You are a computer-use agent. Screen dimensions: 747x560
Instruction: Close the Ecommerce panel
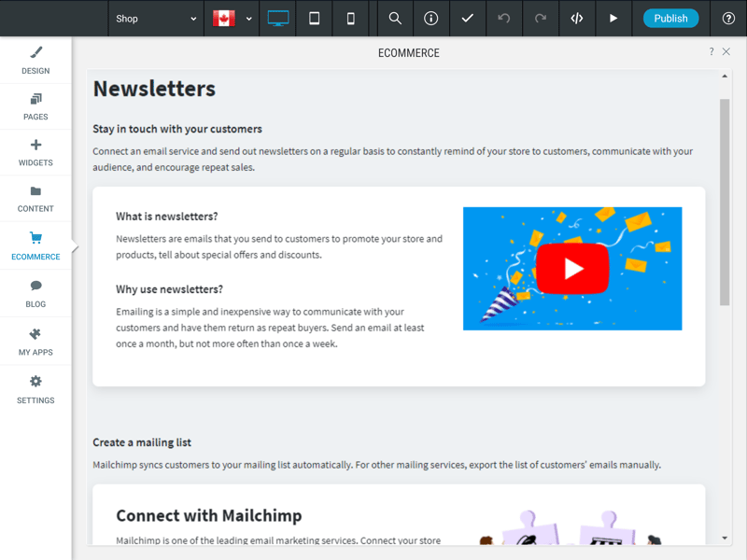click(x=726, y=51)
